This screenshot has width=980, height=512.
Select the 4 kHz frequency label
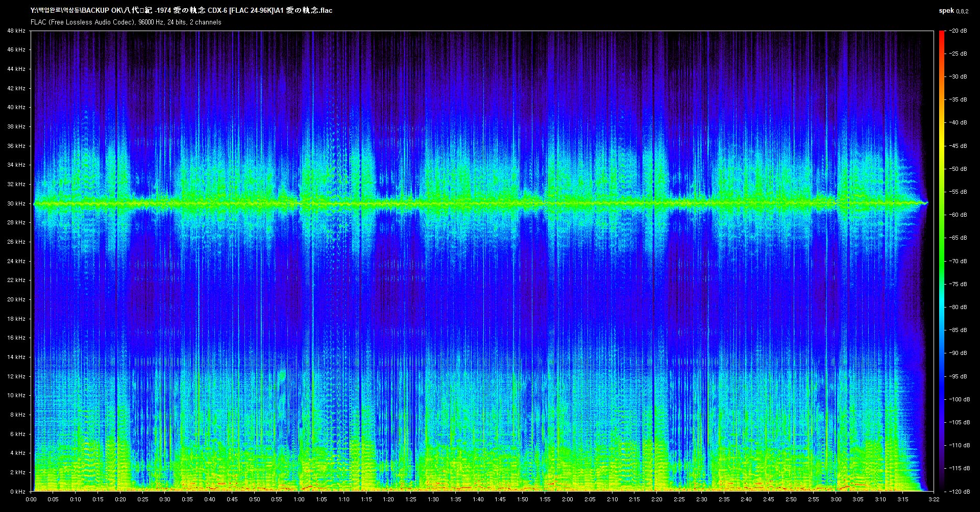17,453
